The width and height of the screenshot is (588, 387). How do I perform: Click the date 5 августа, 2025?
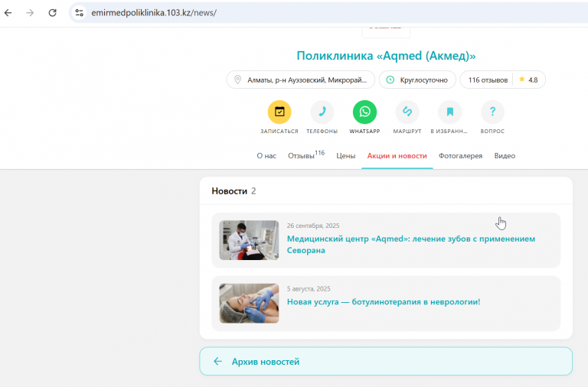click(309, 289)
